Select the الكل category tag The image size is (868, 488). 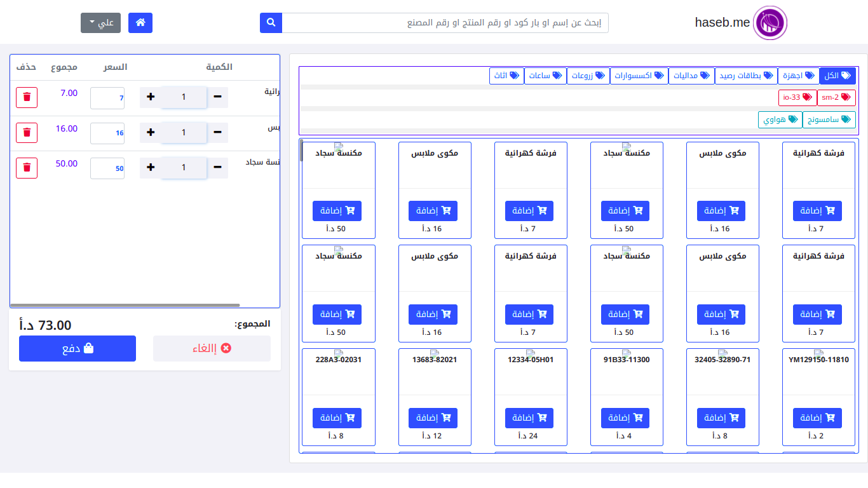(837, 76)
